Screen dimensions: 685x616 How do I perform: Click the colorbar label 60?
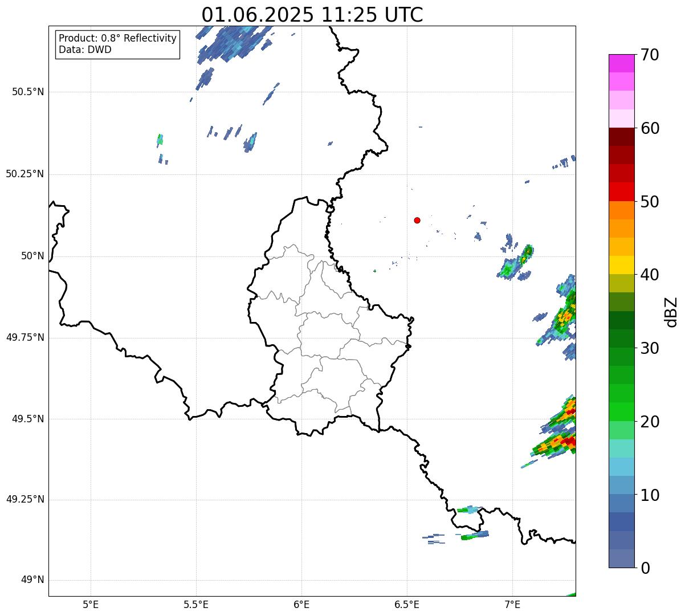(650, 128)
